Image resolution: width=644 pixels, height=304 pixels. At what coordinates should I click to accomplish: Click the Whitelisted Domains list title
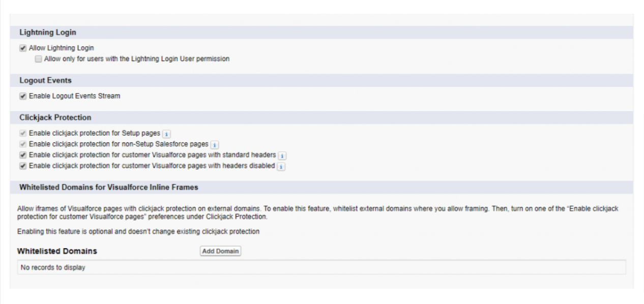tap(57, 251)
